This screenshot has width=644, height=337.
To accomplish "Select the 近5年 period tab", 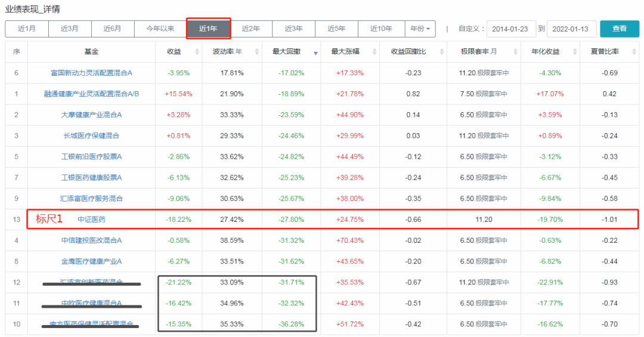I will (336, 29).
